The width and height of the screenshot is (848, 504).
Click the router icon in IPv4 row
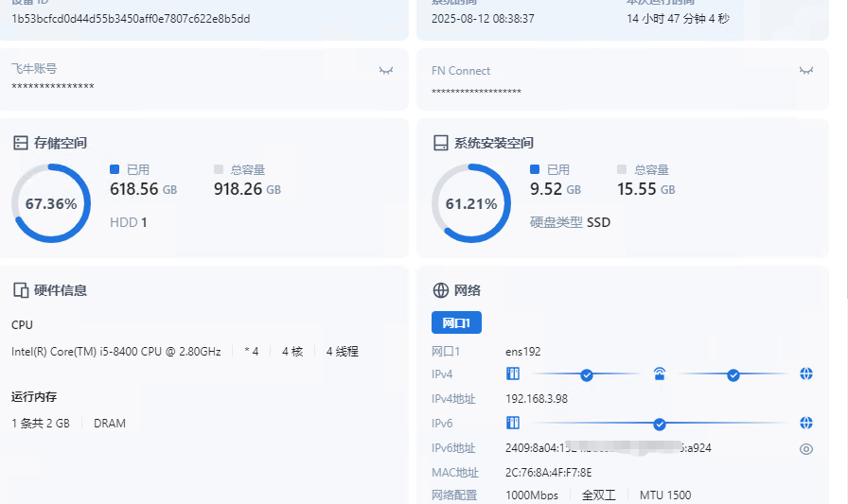[660, 374]
